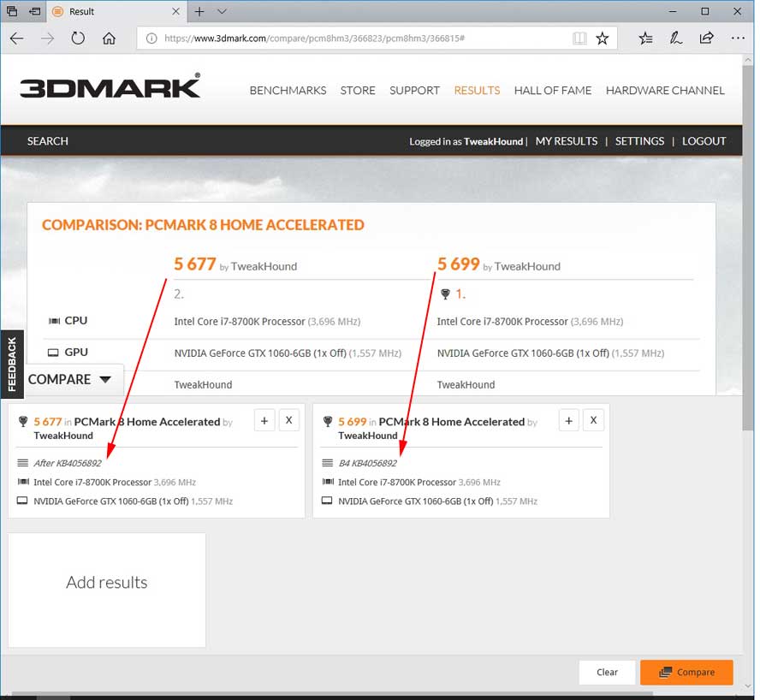Open a new browser tab
Screen dimensions: 760x700
pyautogui.click(x=199, y=11)
